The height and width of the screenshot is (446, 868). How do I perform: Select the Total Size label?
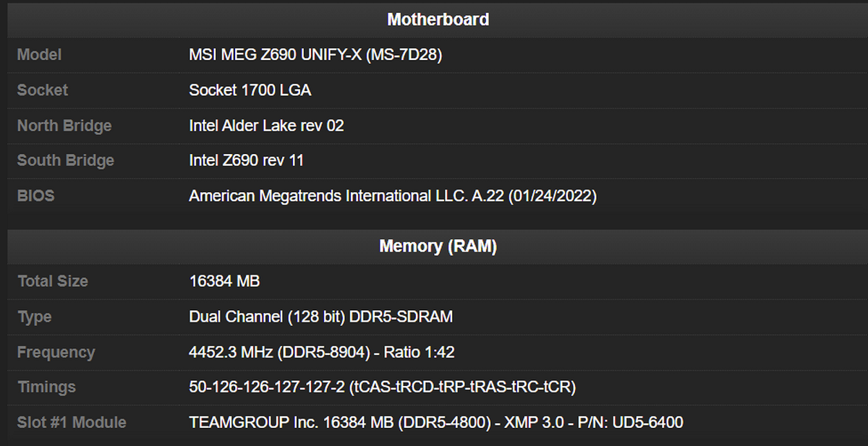click(53, 281)
